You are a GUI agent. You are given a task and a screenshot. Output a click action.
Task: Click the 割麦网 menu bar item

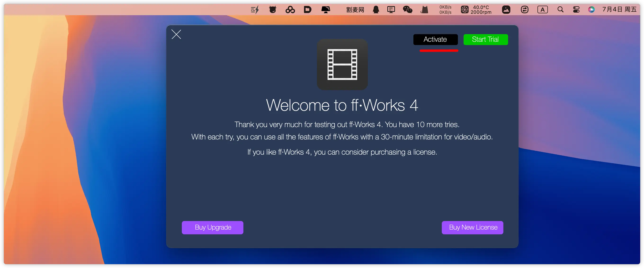(355, 10)
